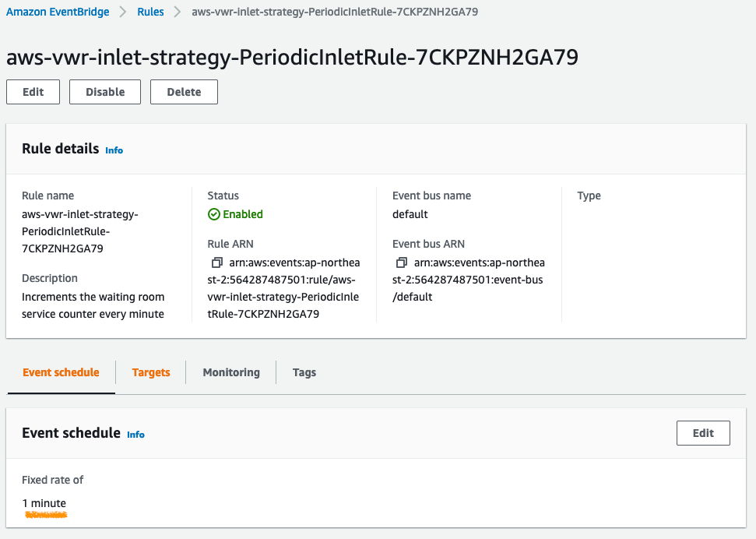Open Amazon EventBridge breadcrumb link

[58, 12]
